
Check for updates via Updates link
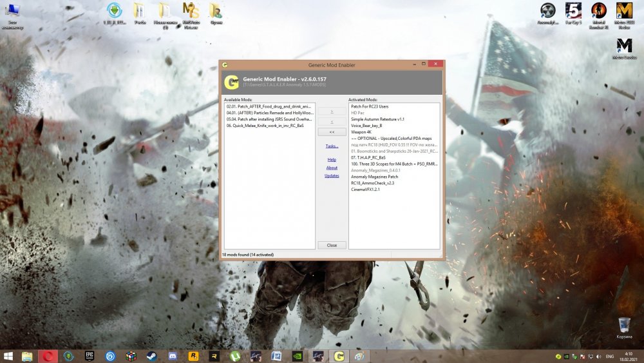(x=332, y=176)
